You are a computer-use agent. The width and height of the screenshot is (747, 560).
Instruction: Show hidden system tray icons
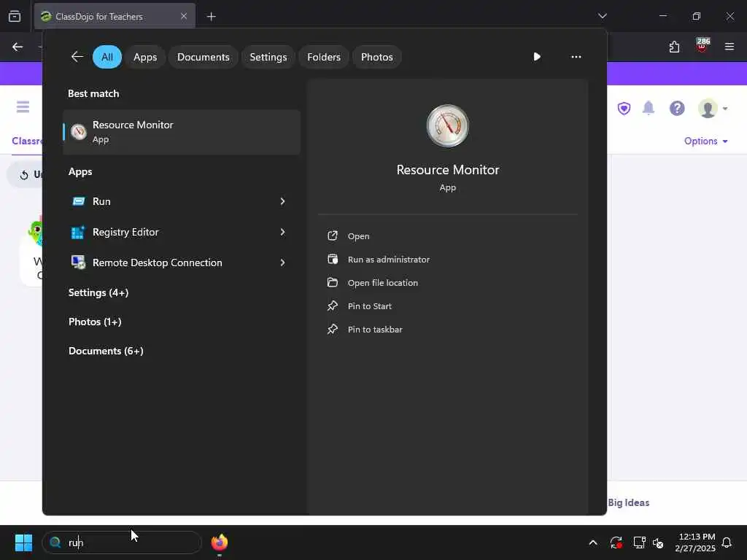coord(593,542)
